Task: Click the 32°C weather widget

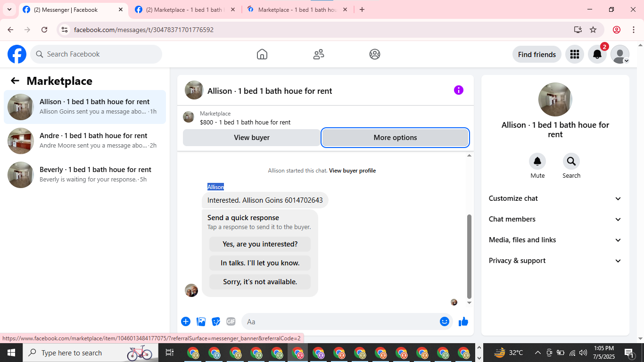Action: coord(508,353)
